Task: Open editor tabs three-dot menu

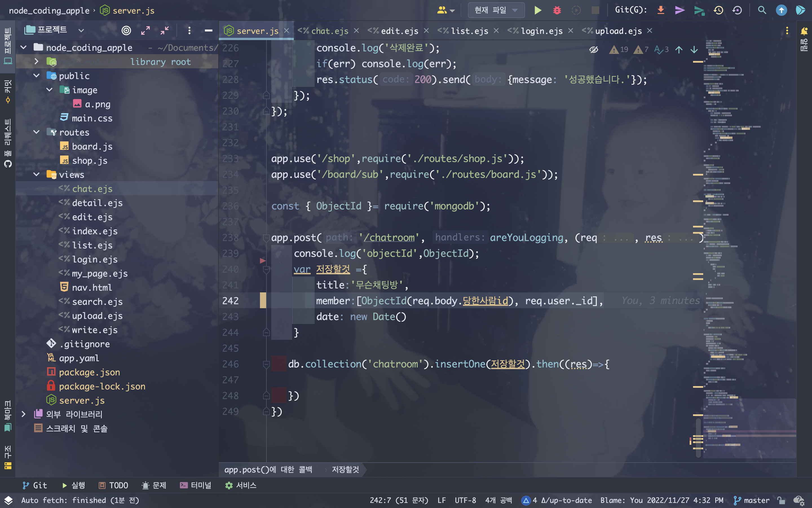Action: pyautogui.click(x=787, y=30)
